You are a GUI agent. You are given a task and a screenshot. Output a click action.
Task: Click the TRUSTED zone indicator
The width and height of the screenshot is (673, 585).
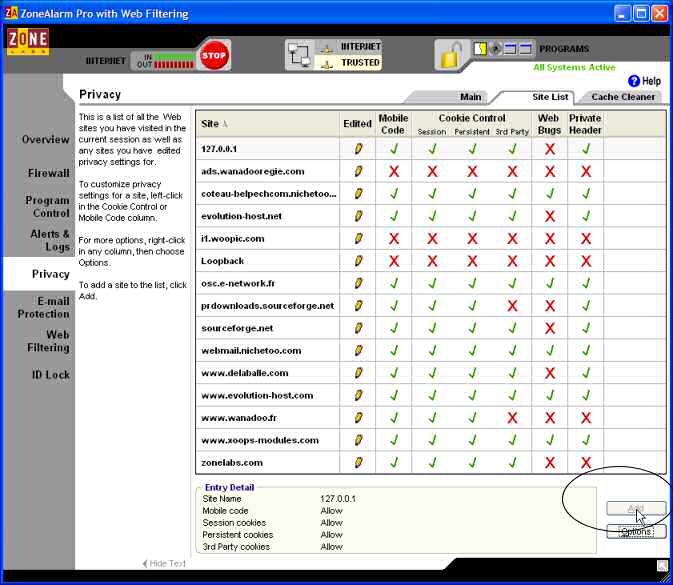(349, 63)
